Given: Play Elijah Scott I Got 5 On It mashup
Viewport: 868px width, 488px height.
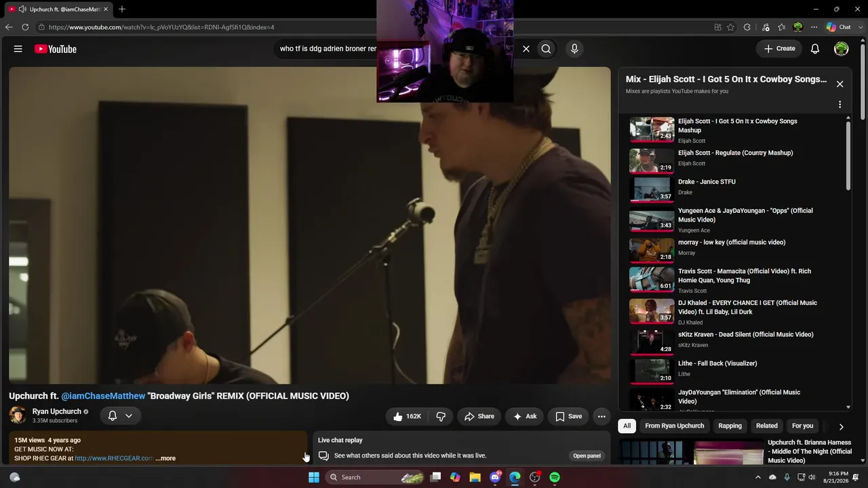Looking at the screenshot, I should point(736,129).
